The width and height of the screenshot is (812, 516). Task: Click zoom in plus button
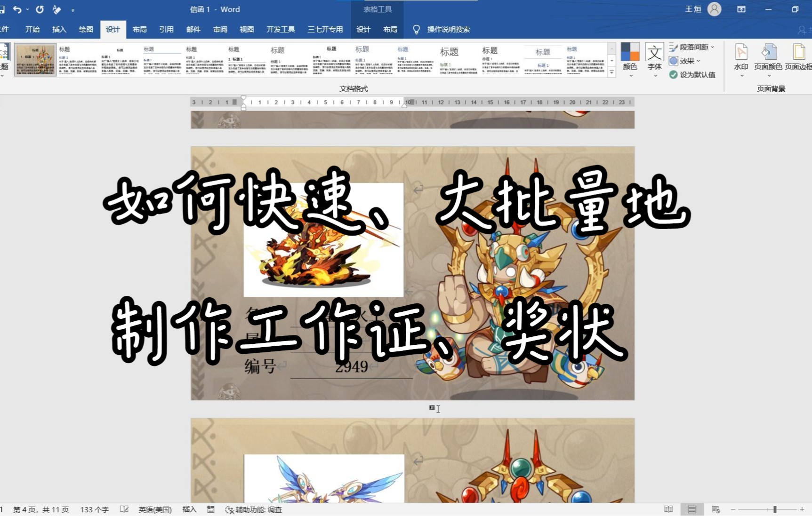tap(802, 509)
